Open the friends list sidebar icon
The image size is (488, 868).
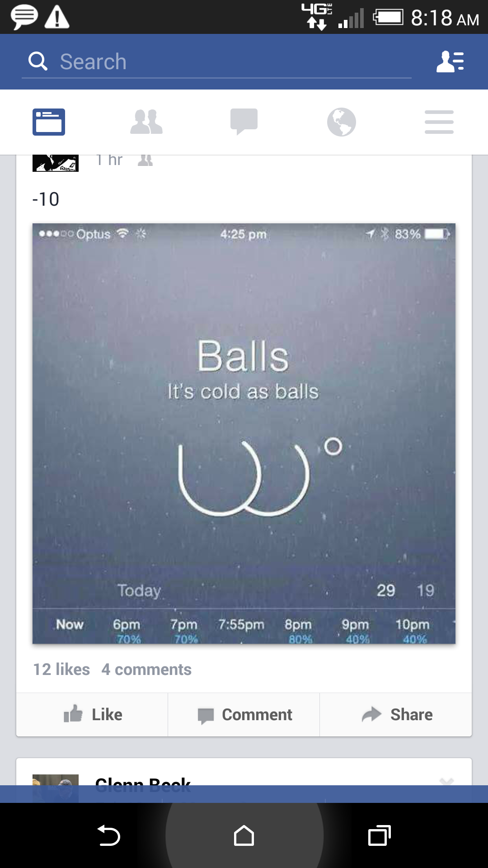click(450, 61)
